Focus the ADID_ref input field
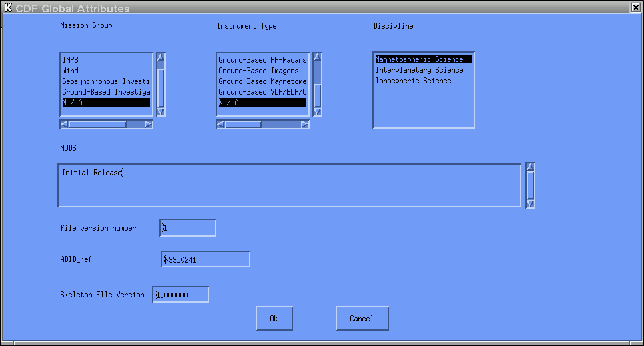 (205, 259)
